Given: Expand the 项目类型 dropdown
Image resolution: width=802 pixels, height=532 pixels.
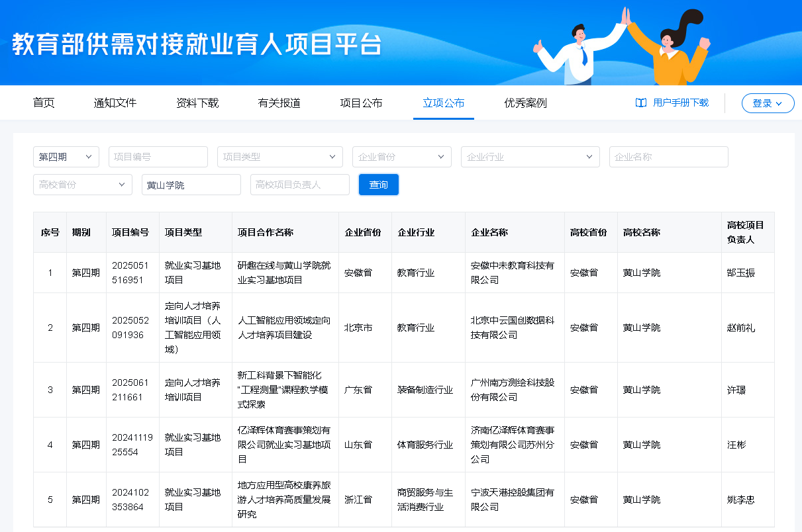Looking at the screenshot, I should click(280, 157).
